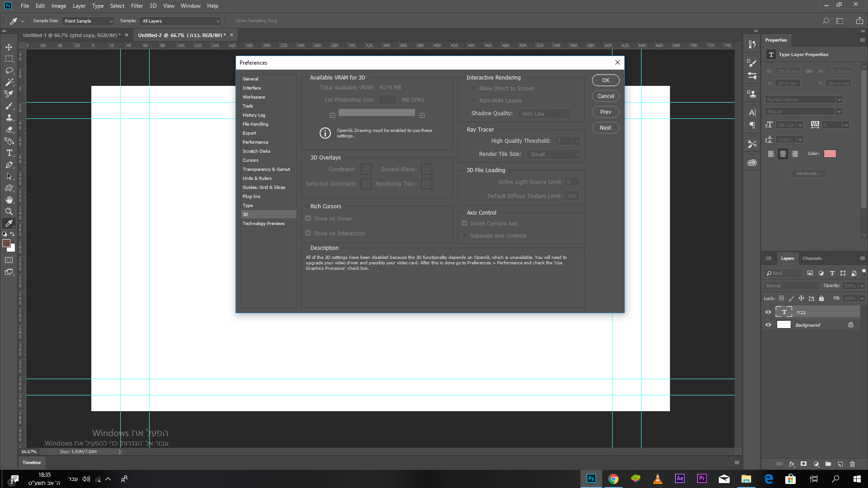This screenshot has height=488, width=868.
Task: Click Next in Preferences dialog
Action: (605, 128)
